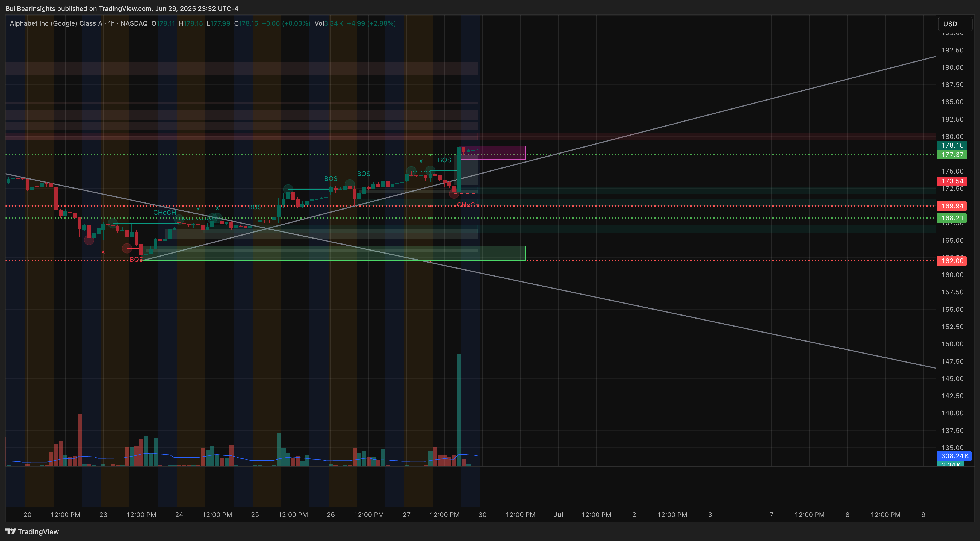Click the tallest green volume spike bar
The height and width of the screenshot is (541, 980).
point(459,409)
